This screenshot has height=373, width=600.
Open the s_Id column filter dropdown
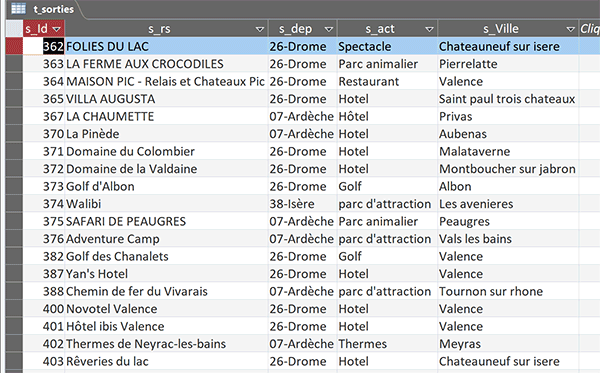(x=57, y=29)
